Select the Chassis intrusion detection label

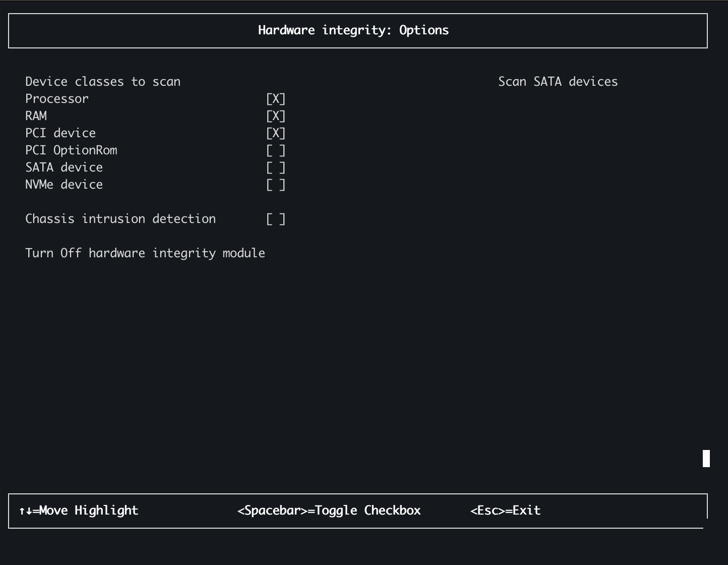120,219
